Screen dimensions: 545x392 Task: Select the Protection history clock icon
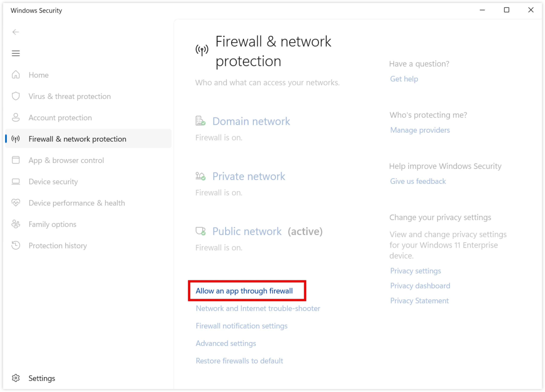point(16,245)
